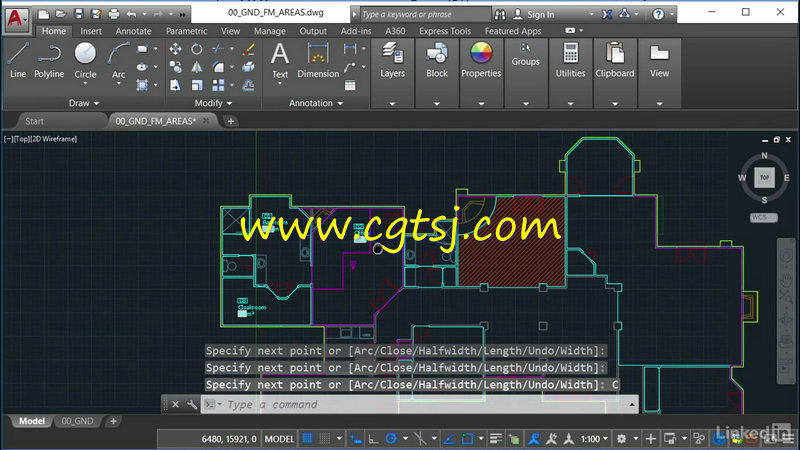The height and width of the screenshot is (450, 800).
Task: Activate the Mirror tool
Action: pos(197,67)
